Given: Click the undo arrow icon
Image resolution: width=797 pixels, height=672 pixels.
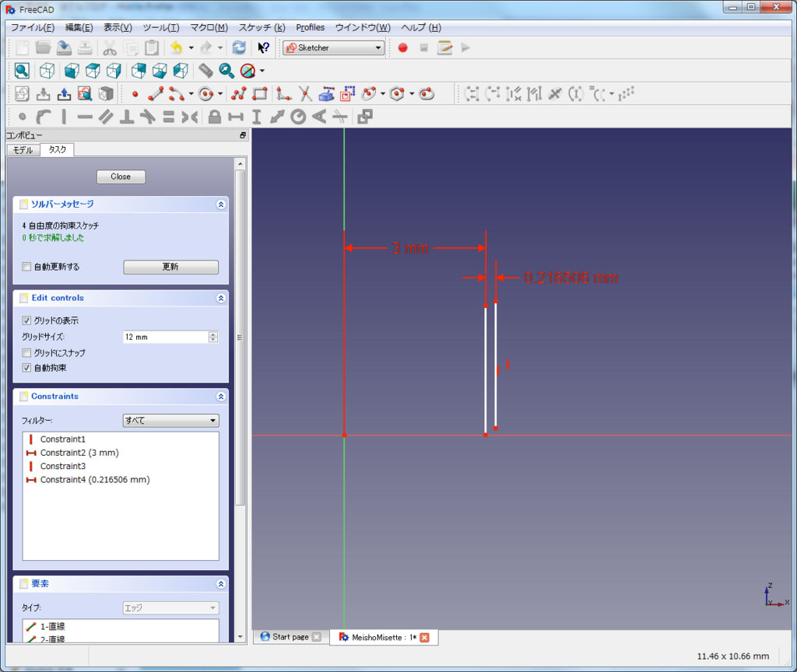Looking at the screenshot, I should pyautogui.click(x=177, y=47).
